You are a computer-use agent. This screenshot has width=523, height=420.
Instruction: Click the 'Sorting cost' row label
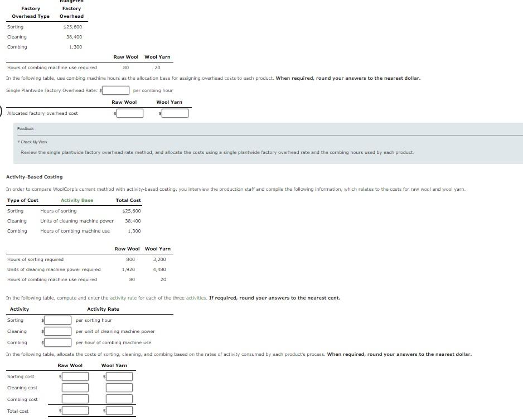[x=21, y=376]
